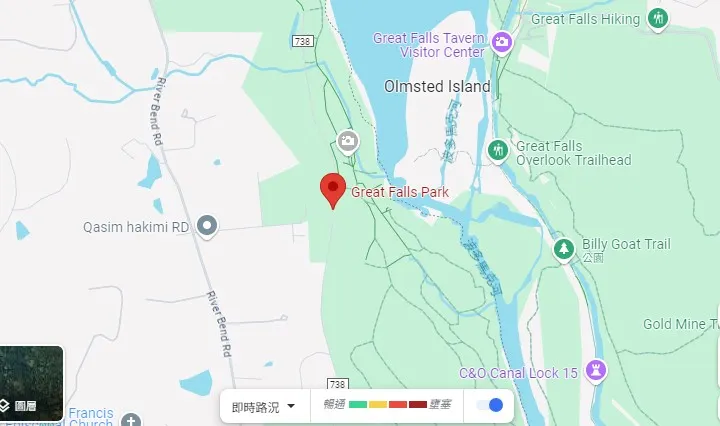Click the green traffic legend color

(358, 404)
